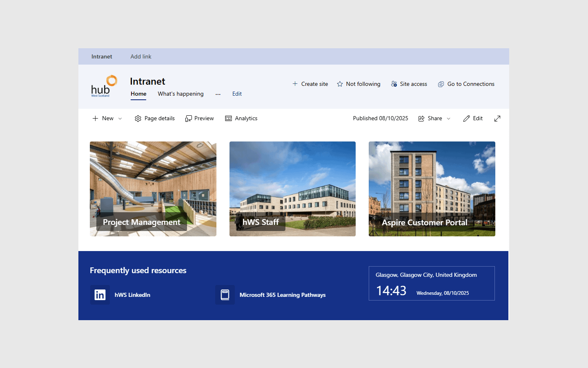Click the hWS LinkedIn icon
This screenshot has width=588, height=368.
pos(100,295)
